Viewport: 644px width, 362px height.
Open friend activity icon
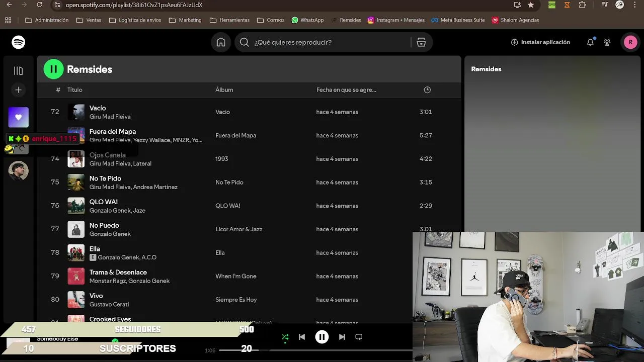607,42
